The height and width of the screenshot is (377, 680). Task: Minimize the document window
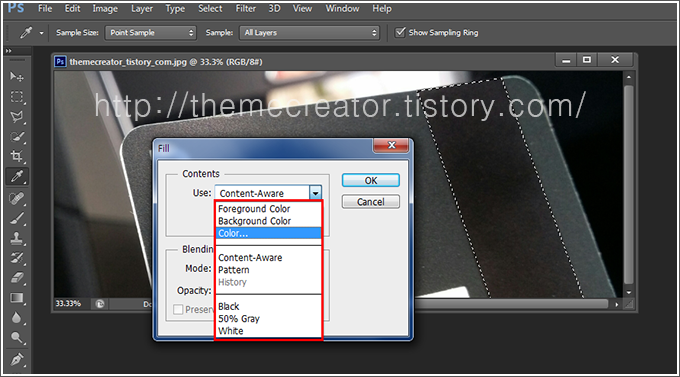pos(566,60)
